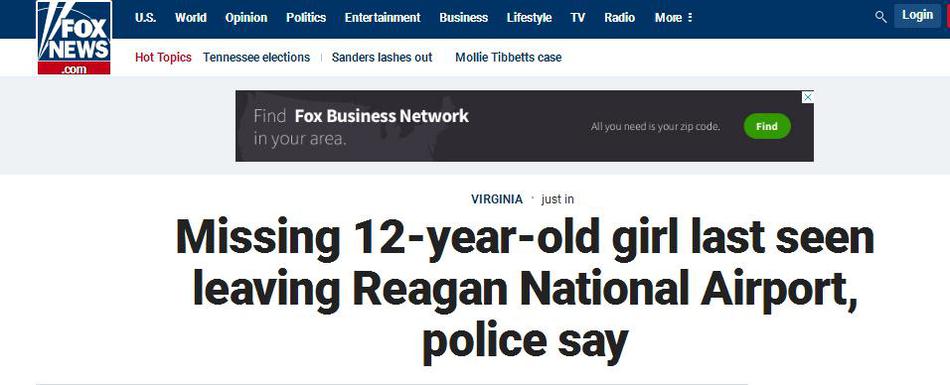Open the Opinion section
The width and height of the screenshot is (950, 385).
tap(246, 18)
